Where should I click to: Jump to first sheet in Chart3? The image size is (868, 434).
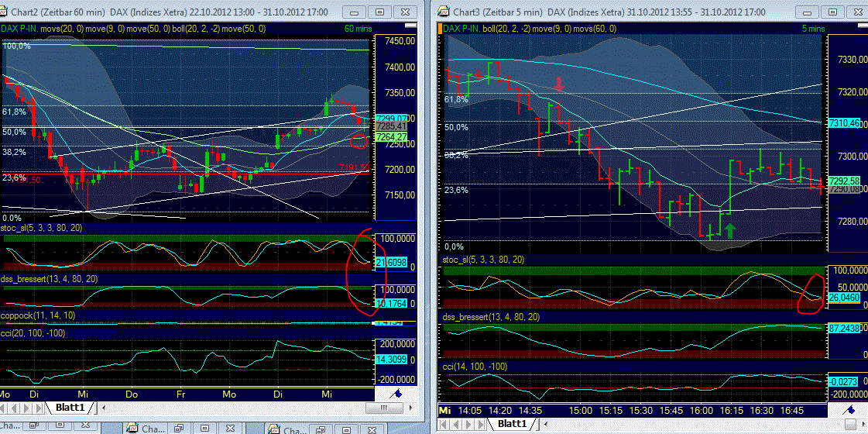(443, 425)
